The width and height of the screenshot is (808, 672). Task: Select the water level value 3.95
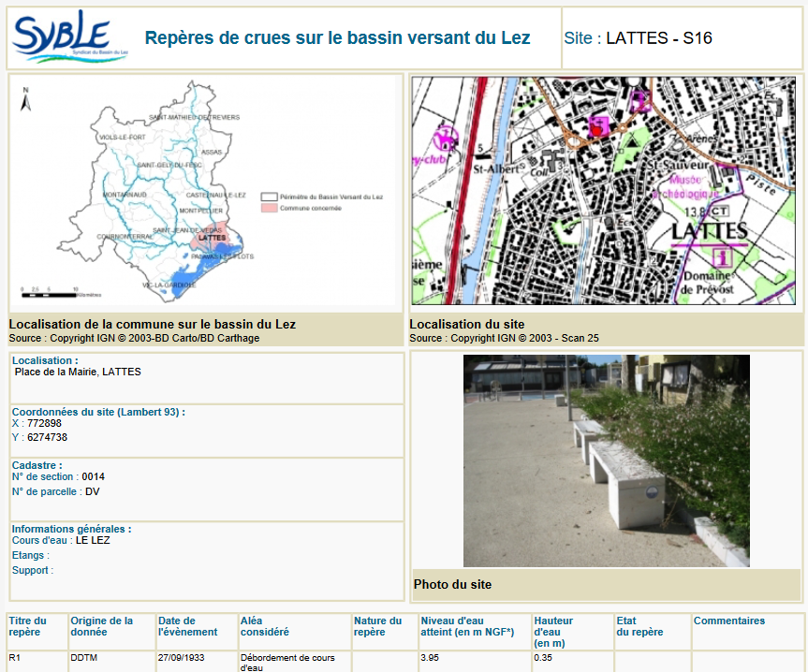coord(430,658)
